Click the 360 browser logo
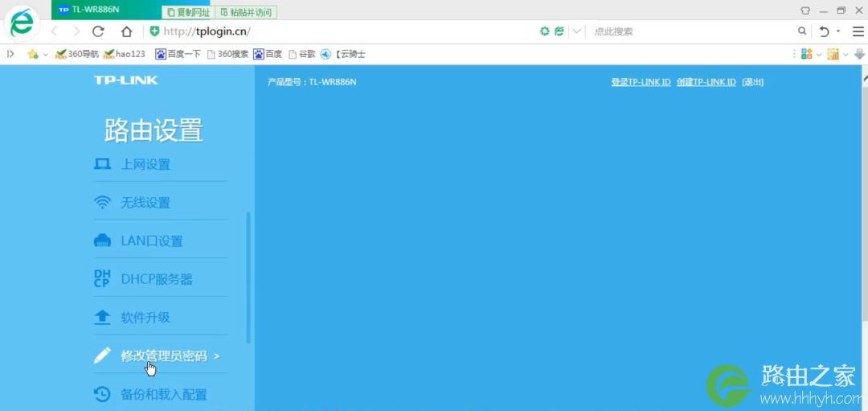Viewport: 868px width, 411px height. pyautogui.click(x=23, y=23)
